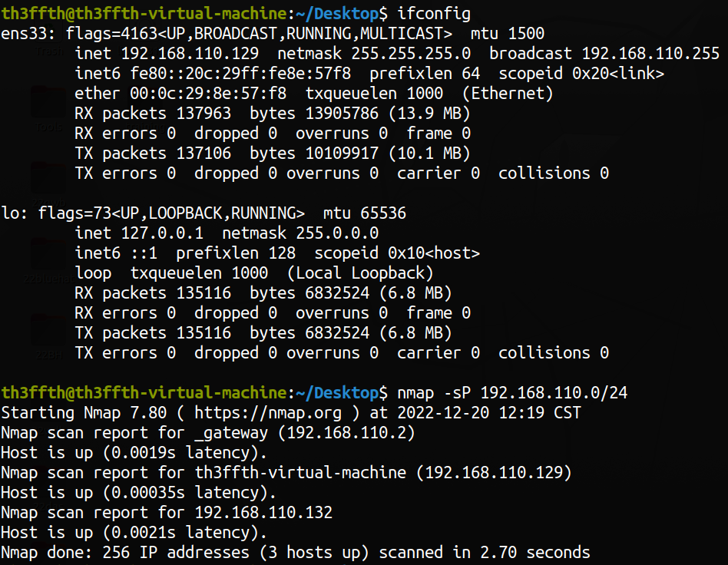Click the typed 'ifconfig' command
Viewport: 728px width, 565px height.
[x=434, y=14]
